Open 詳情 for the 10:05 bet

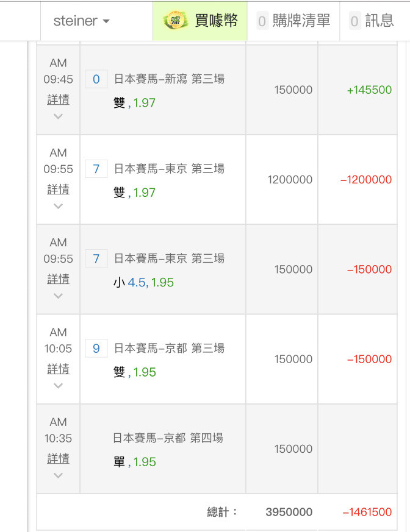58,369
